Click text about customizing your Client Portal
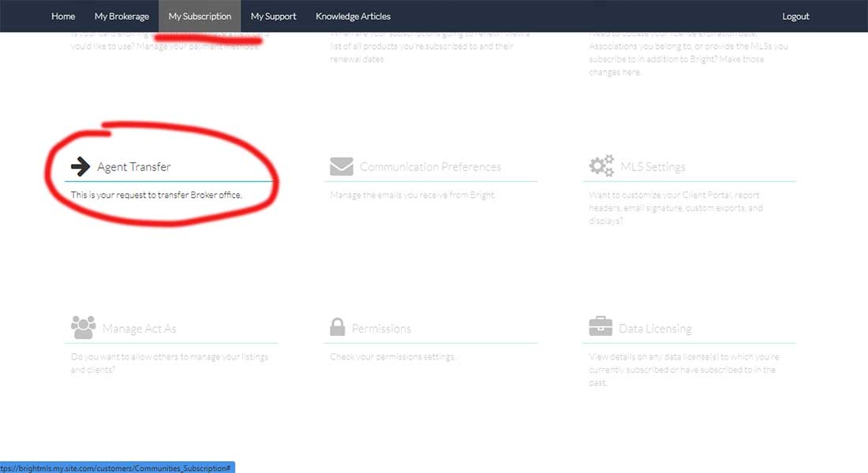The height and width of the screenshot is (473, 868). click(x=676, y=208)
